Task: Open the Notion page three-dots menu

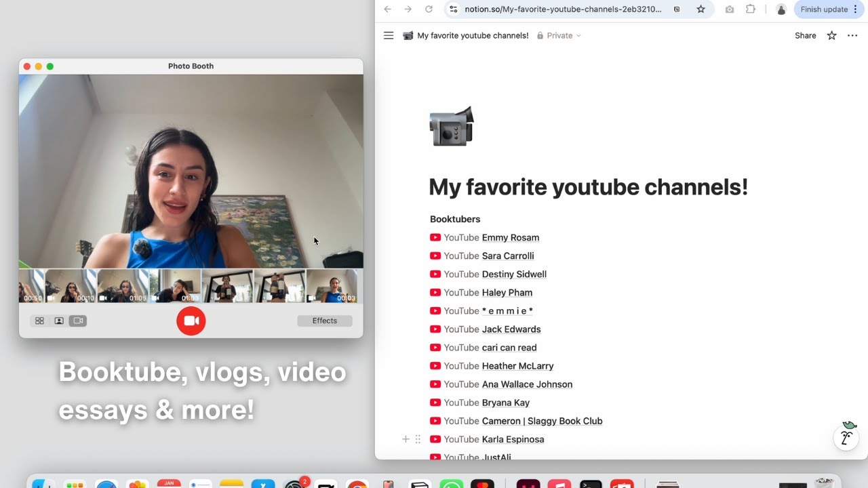Action: (x=852, y=35)
